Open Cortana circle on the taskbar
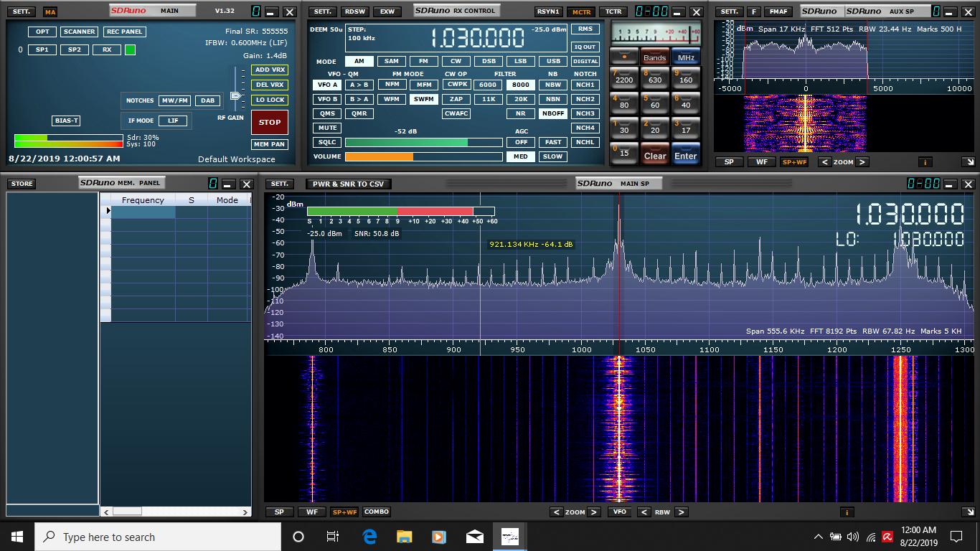Screen dimensions: 980x551 (x=298, y=537)
